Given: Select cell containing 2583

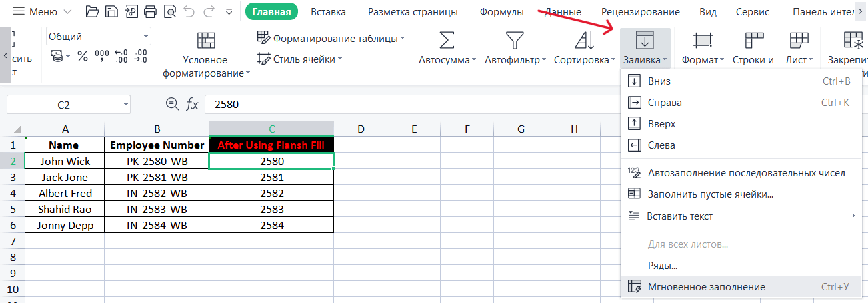Looking at the screenshot, I should coord(271,209).
